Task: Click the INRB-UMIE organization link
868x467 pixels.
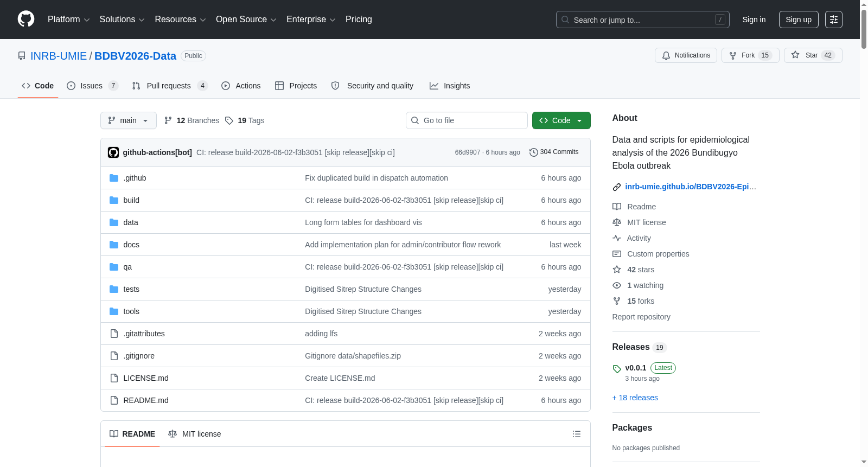Action: pyautogui.click(x=59, y=56)
